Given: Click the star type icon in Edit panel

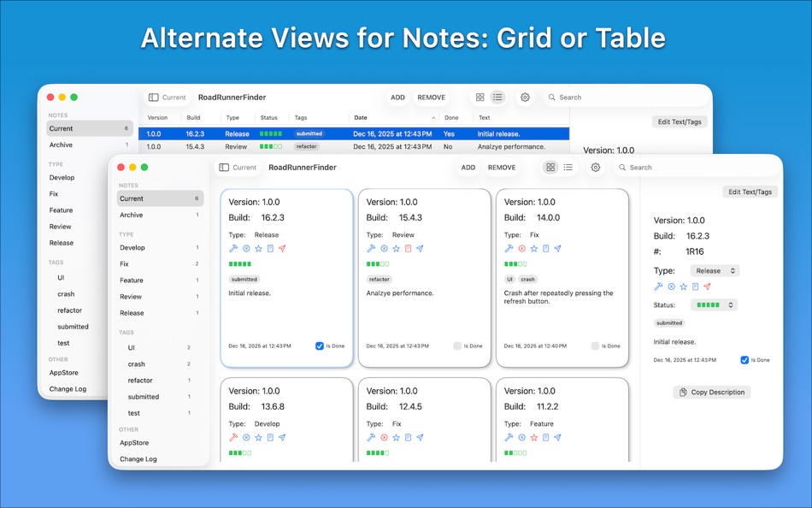Looking at the screenshot, I should pyautogui.click(x=683, y=286).
